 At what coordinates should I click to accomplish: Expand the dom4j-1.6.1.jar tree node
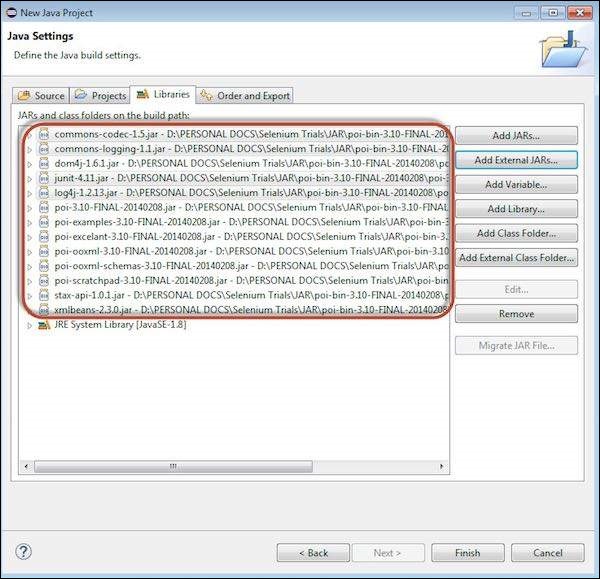(x=29, y=164)
